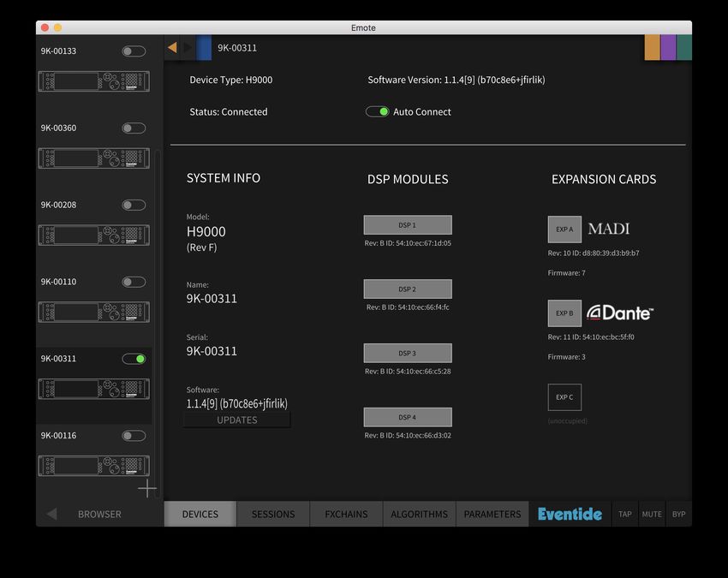Click MADI Firmware: 7 text
Screen dimensions: 728x578
point(566,273)
